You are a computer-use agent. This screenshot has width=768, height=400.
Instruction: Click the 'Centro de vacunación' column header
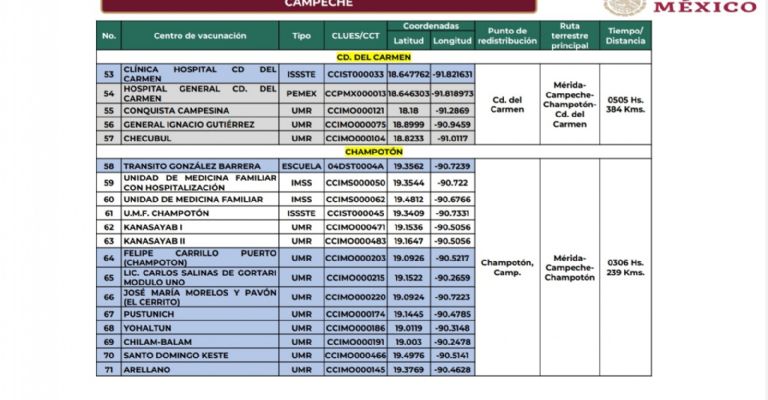[200, 36]
